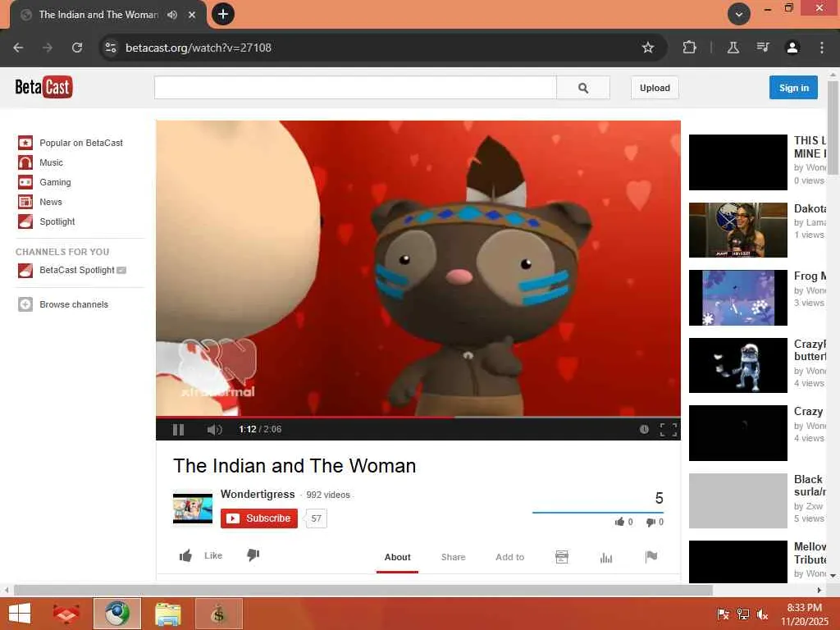Dislike the video with thumbs down
Image resolution: width=840 pixels, height=630 pixels.
(x=253, y=555)
